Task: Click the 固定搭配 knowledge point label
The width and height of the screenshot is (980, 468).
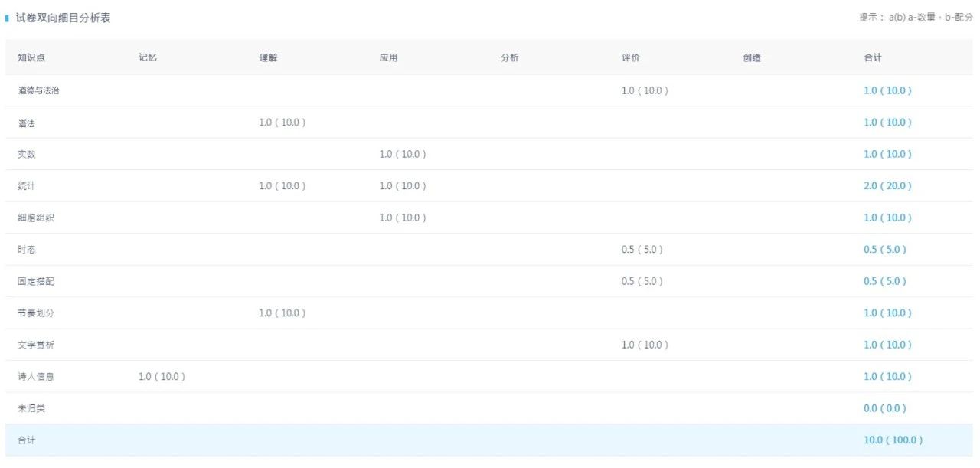Action: (36, 281)
